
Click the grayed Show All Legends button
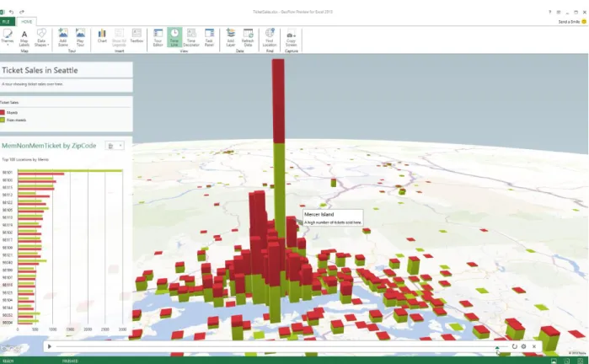click(119, 38)
